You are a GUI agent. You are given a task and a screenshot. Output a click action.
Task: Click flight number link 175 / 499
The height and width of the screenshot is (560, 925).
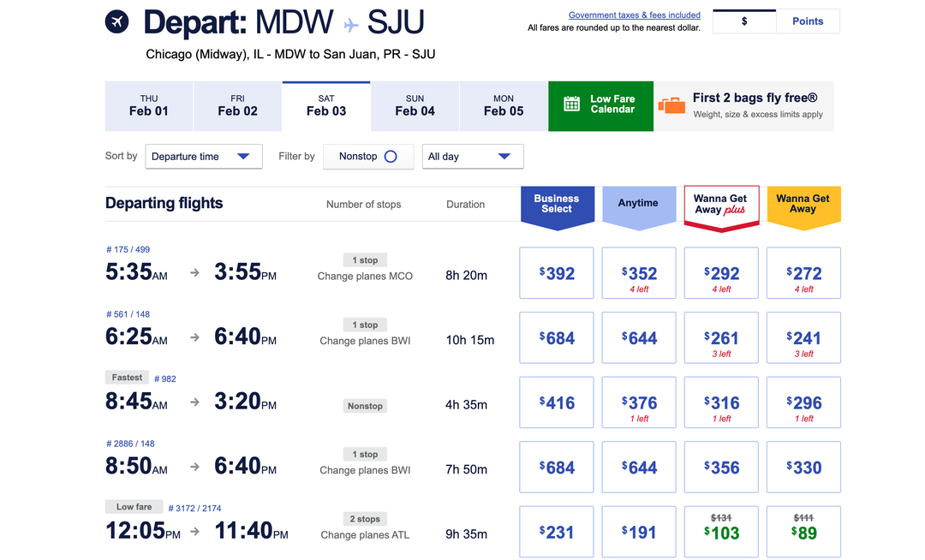pos(128,249)
